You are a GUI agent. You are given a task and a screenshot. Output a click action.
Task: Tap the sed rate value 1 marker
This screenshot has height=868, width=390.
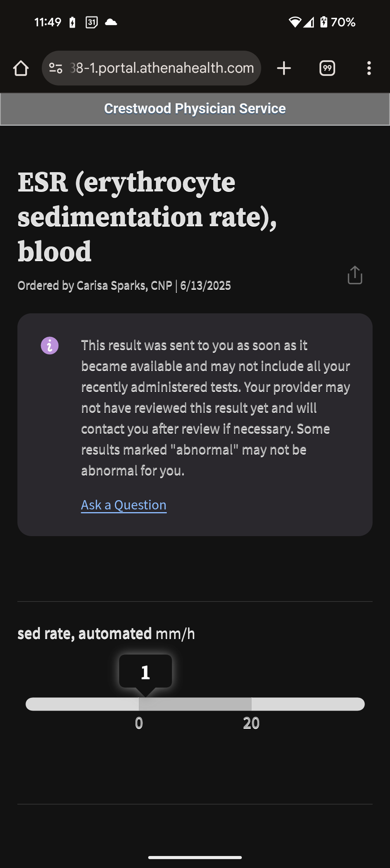(x=145, y=672)
